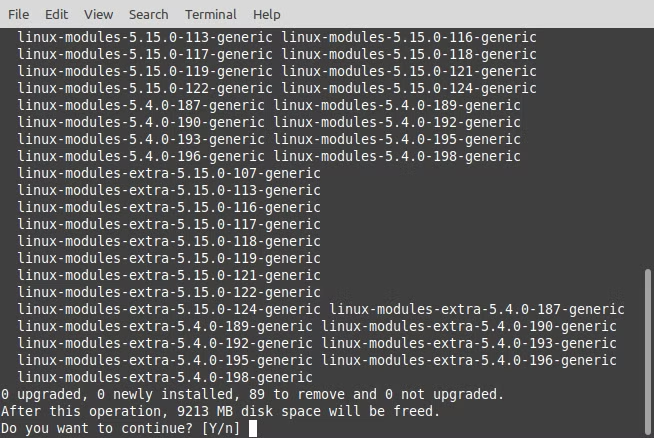Open the Help menu
Image resolution: width=654 pixels, height=438 pixels.
point(266,15)
